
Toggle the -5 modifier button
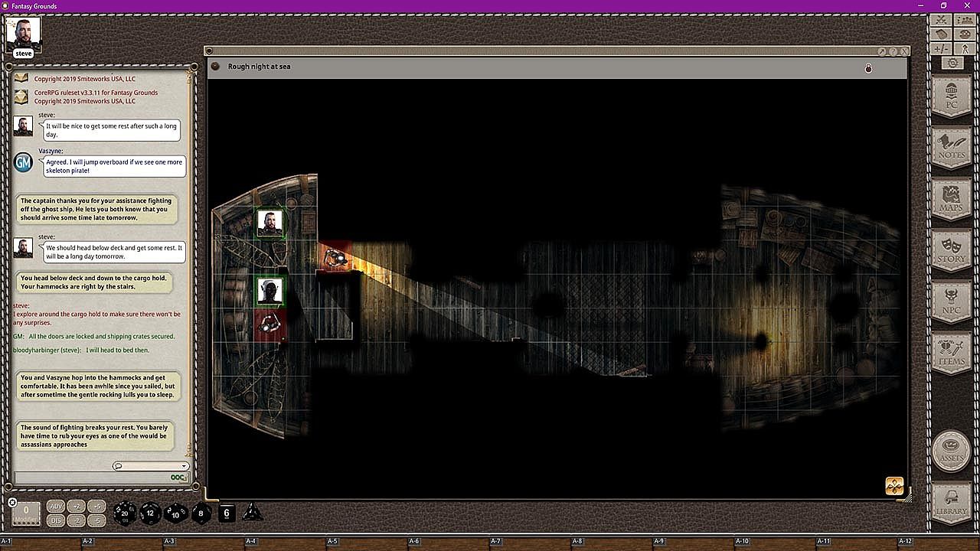point(96,520)
